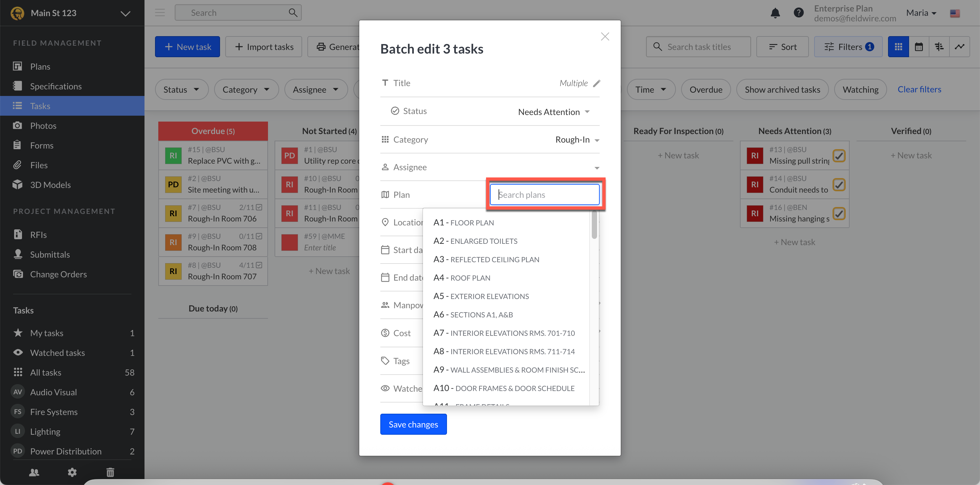Click the Save changes button
The width and height of the screenshot is (980, 485).
[x=413, y=424]
